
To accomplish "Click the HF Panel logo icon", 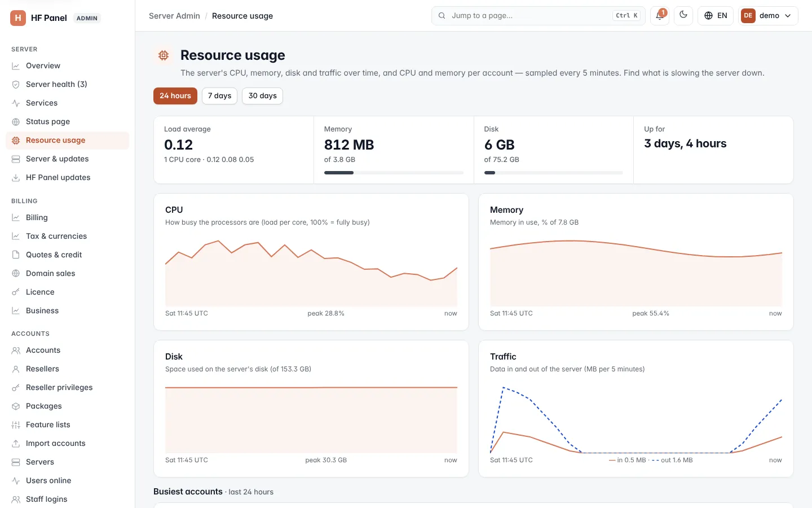I will (18, 18).
